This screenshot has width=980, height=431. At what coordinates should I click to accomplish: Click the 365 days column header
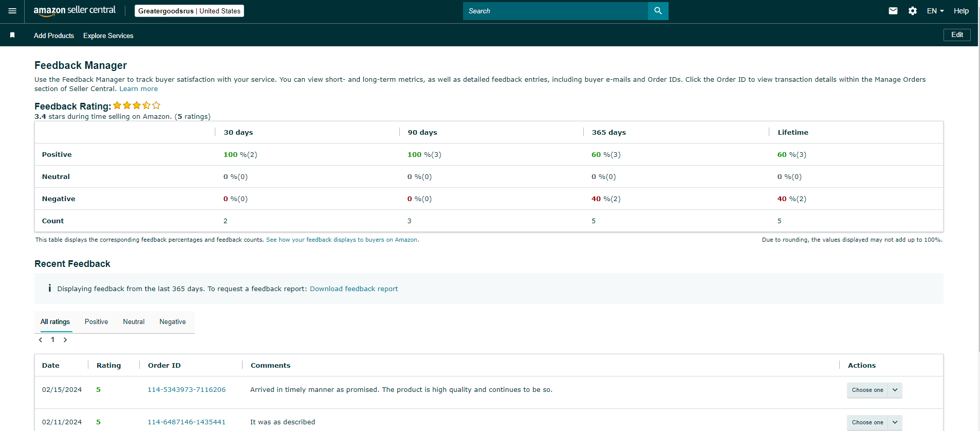(609, 132)
